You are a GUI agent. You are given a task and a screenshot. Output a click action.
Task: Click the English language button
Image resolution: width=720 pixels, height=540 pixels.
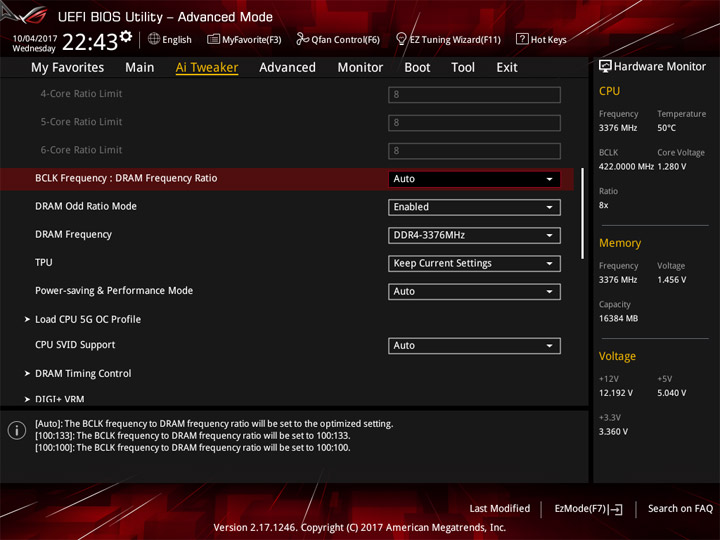tap(170, 39)
